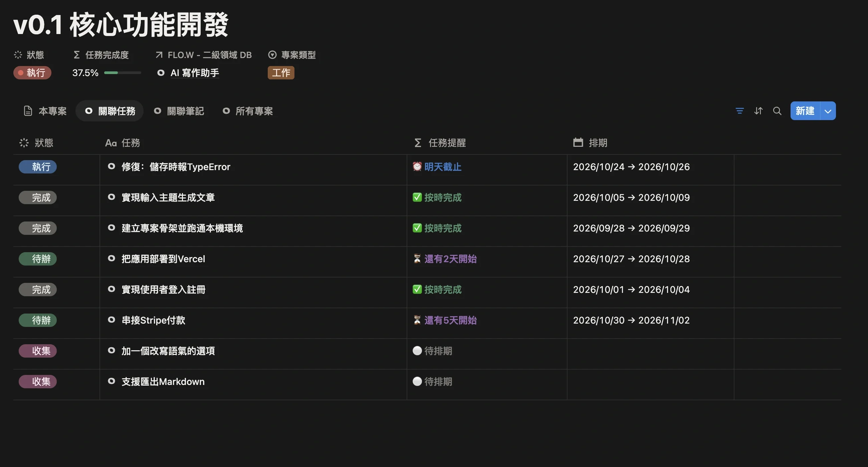
Task: Open task 加一個改寫語氣的選項
Action: 168,351
